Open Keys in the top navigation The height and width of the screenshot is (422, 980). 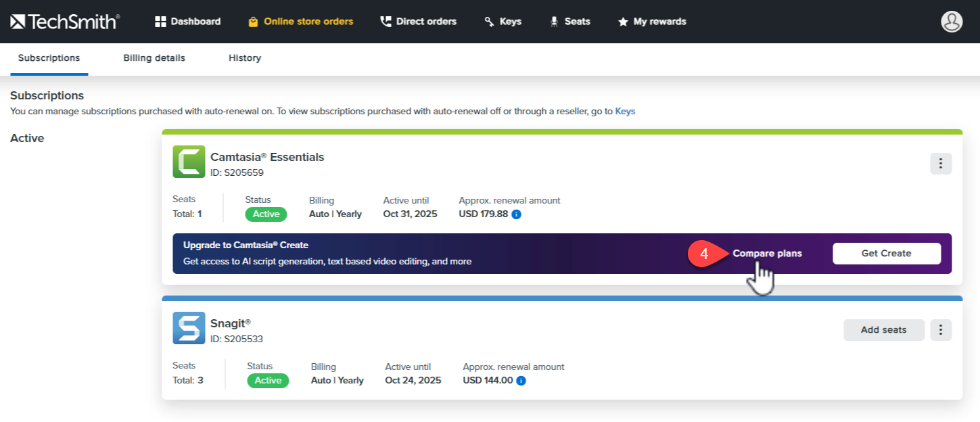503,22
